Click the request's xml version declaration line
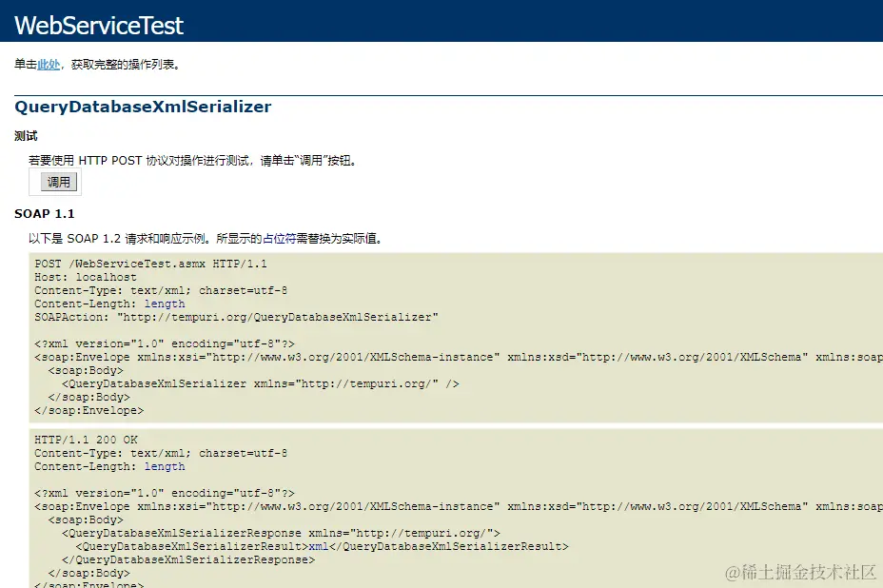Screen dimensions: 883x588 [x=165, y=343]
